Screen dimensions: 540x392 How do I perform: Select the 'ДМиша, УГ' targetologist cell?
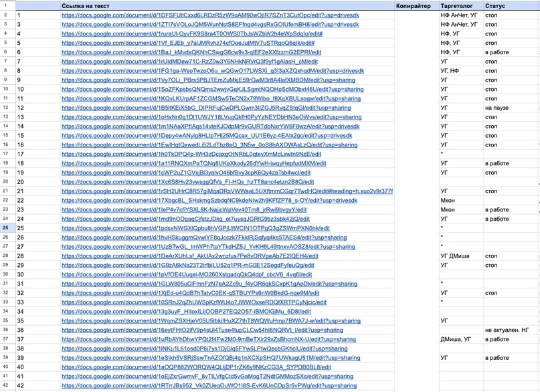tap(461, 339)
